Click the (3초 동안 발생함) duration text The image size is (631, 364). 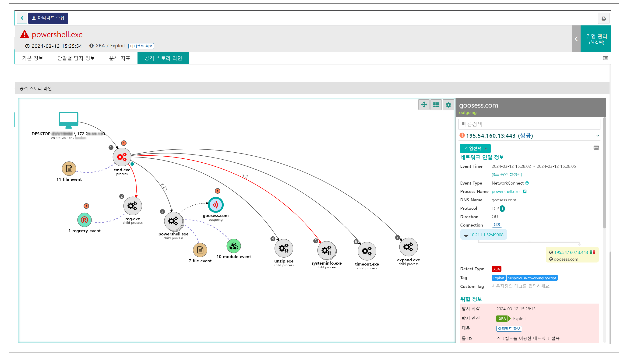[507, 174]
